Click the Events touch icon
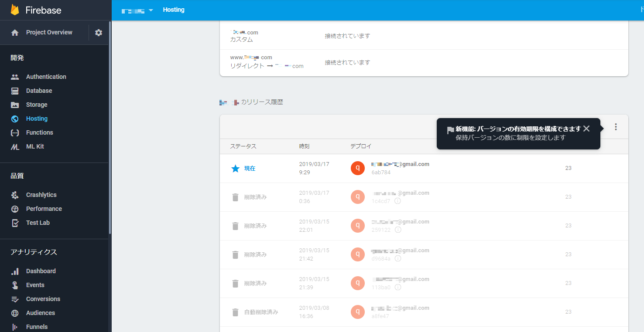The height and width of the screenshot is (332, 644). 15,285
